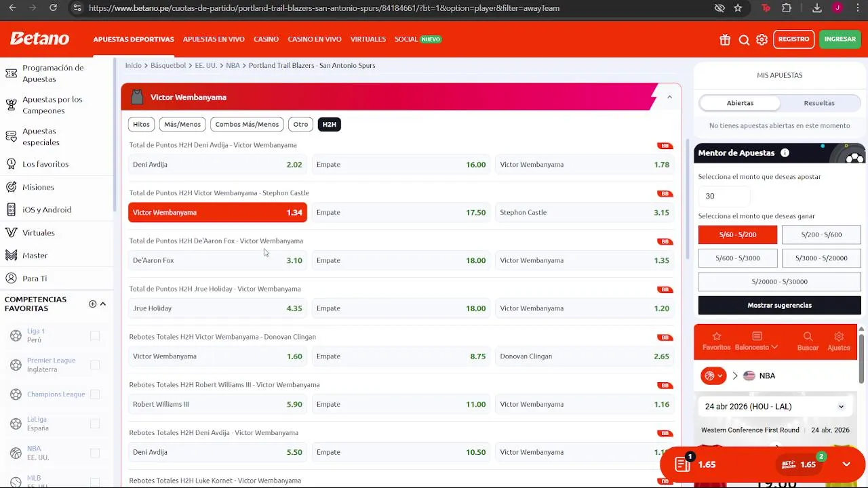Click the Misiones sidebar icon
Image resolution: width=868 pixels, height=488 pixels.
11,187
